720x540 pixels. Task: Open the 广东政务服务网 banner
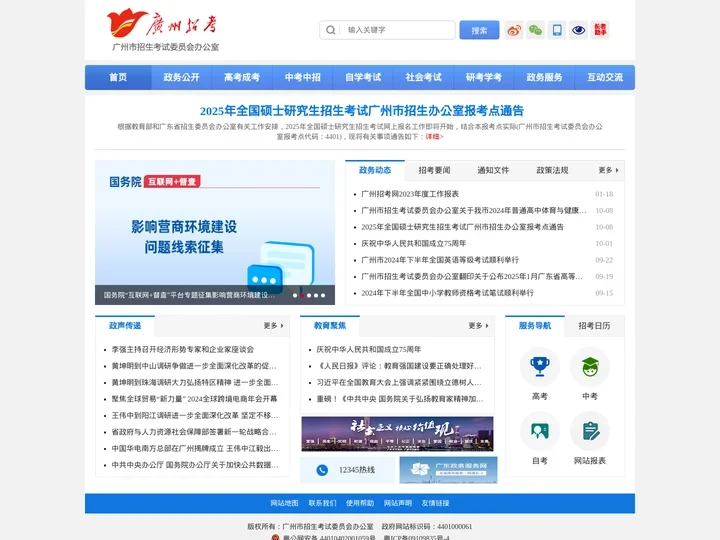pyautogui.click(x=448, y=470)
